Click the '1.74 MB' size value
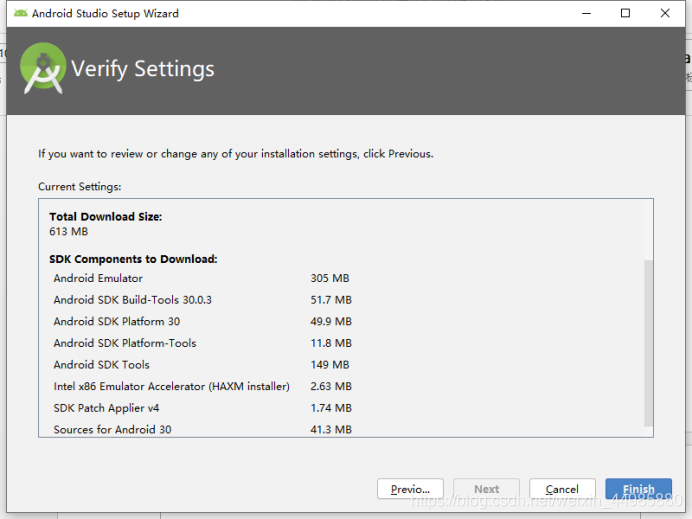 (331, 408)
